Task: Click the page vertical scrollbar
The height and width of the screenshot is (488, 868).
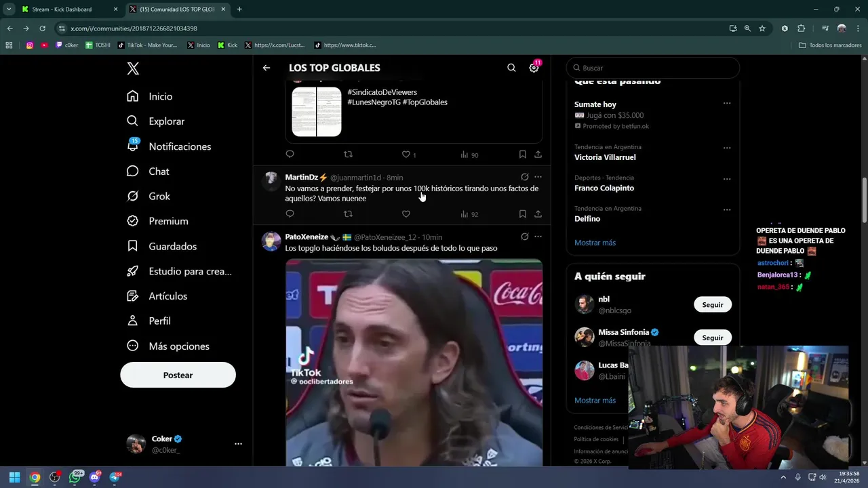Action: (x=864, y=200)
